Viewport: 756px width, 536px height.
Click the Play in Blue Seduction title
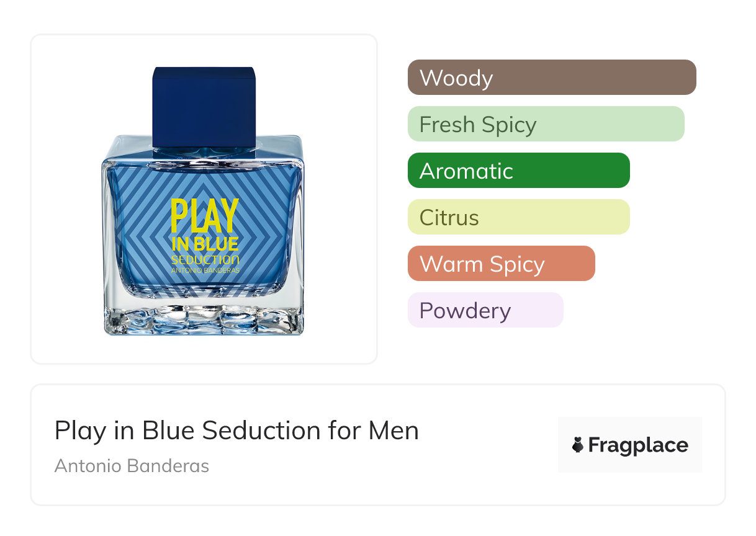click(x=236, y=431)
